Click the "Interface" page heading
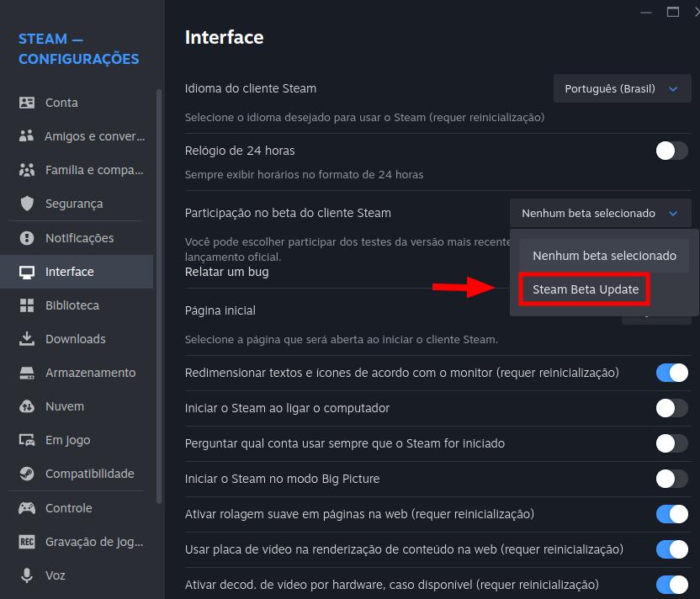Image resolution: width=700 pixels, height=599 pixels. coord(224,38)
